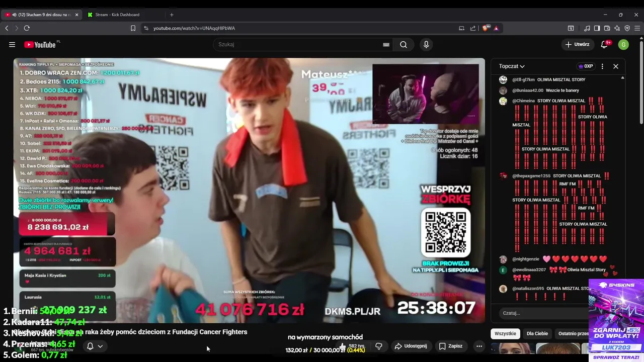This screenshot has height=362, width=644.
Task: Click the @ewelinaaa3207 chat message
Action: 558,273
